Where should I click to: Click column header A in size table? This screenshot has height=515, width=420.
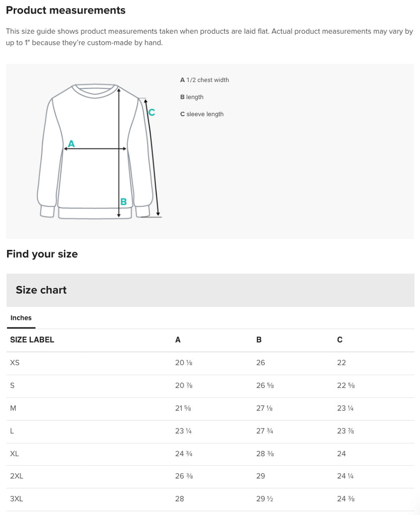(x=178, y=339)
